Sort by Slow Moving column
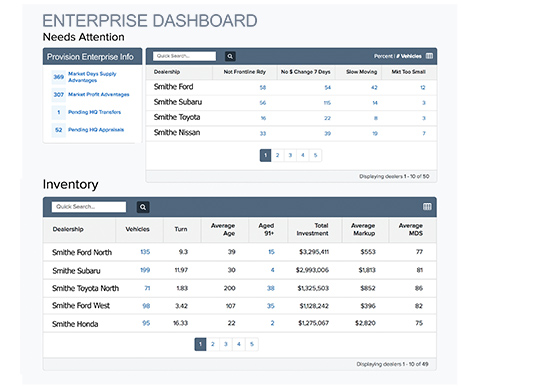 [361, 72]
